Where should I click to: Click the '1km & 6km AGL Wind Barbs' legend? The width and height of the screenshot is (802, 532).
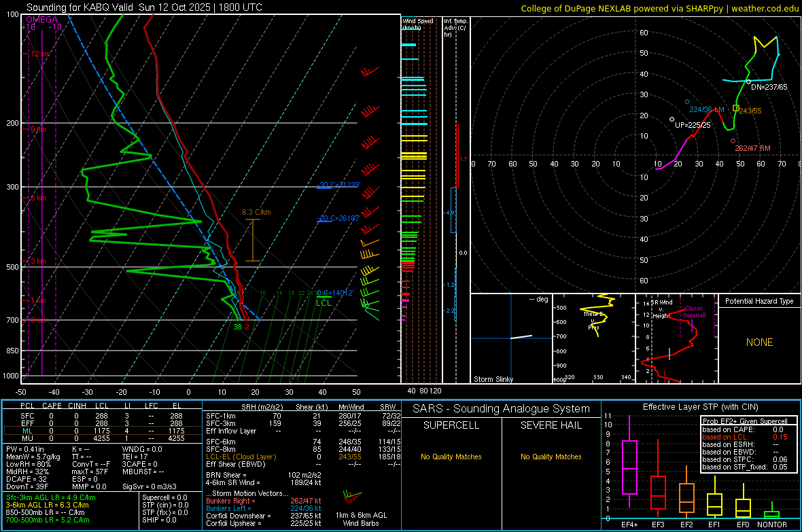coord(361,519)
